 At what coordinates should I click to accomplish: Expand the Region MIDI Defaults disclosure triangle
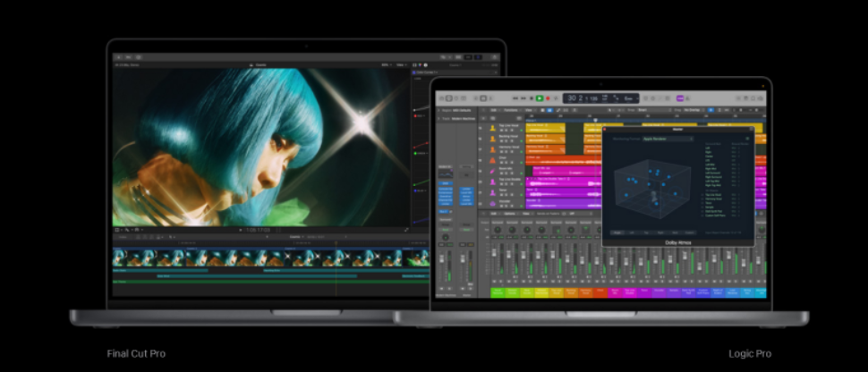click(439, 111)
